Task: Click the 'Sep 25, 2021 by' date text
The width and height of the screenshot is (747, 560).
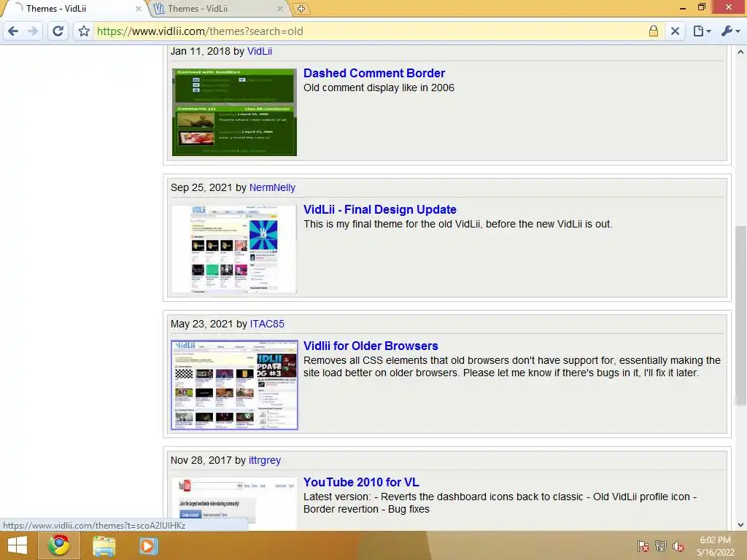Action: tap(209, 187)
